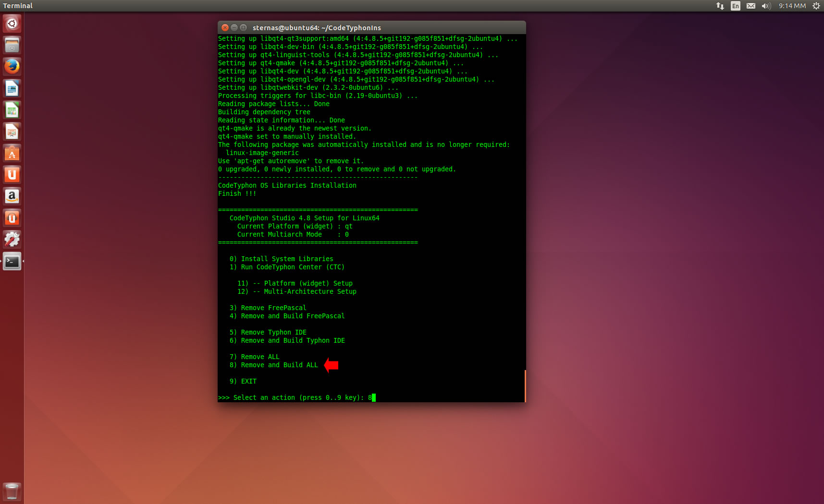Click the '8) Remove and Build ALL' line
The height and width of the screenshot is (504, 824).
(x=273, y=365)
